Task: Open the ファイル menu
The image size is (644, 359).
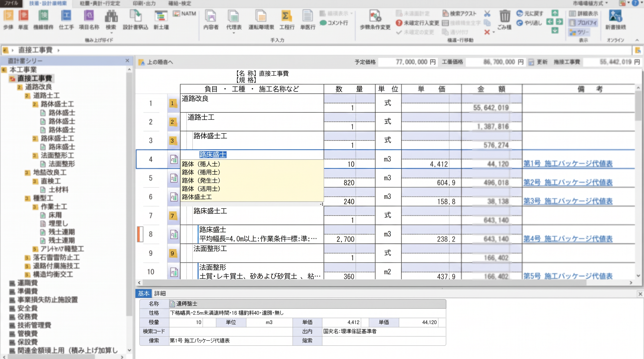Action: (x=11, y=3)
